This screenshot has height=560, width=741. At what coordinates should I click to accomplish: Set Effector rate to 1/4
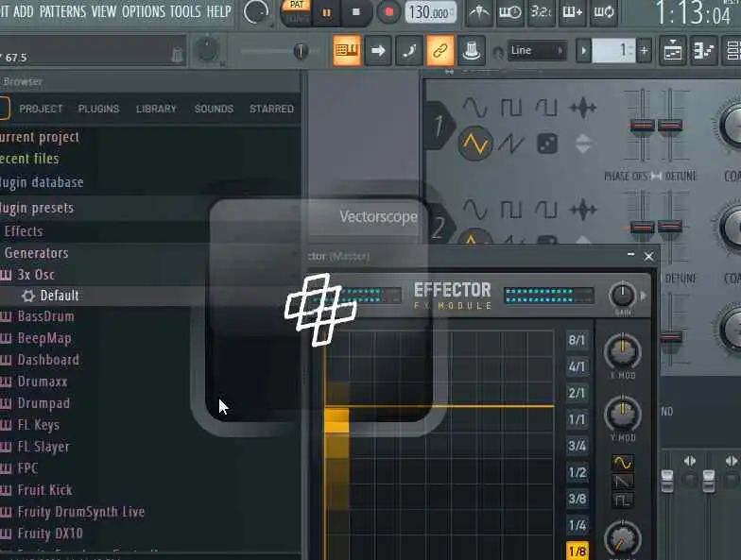[577, 525]
